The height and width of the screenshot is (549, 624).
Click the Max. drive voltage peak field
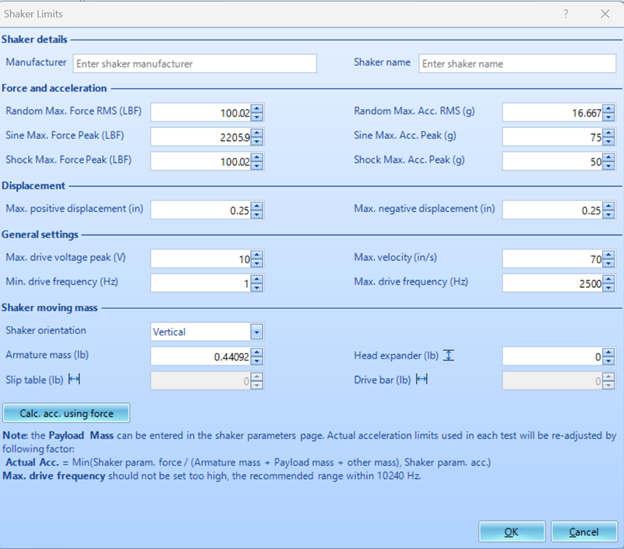[x=200, y=259]
